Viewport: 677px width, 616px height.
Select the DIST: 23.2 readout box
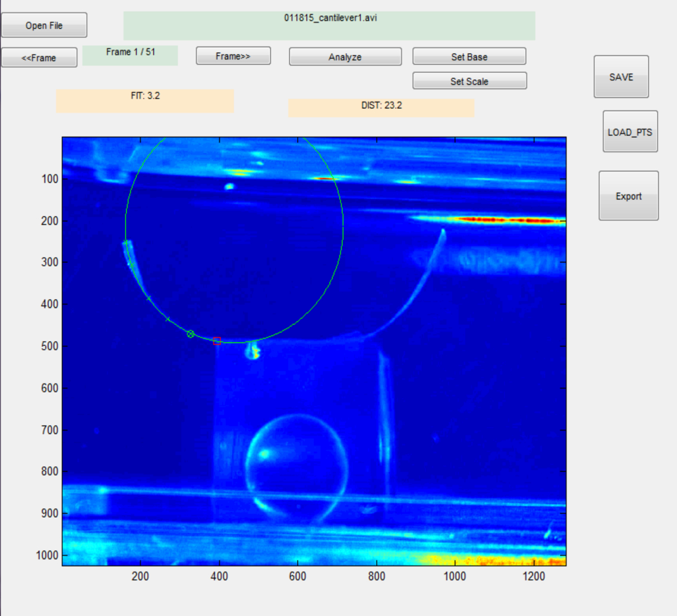[x=381, y=108]
